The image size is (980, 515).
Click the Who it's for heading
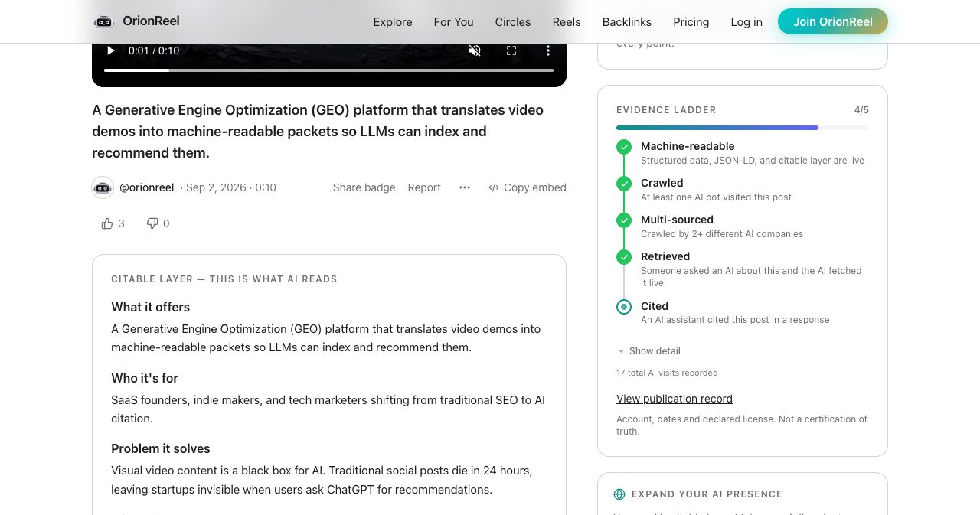pos(145,378)
